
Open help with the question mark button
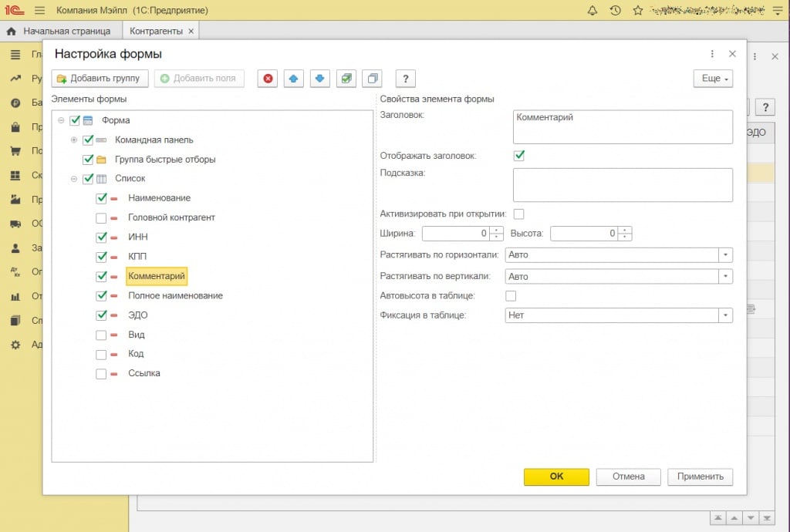[406, 79]
